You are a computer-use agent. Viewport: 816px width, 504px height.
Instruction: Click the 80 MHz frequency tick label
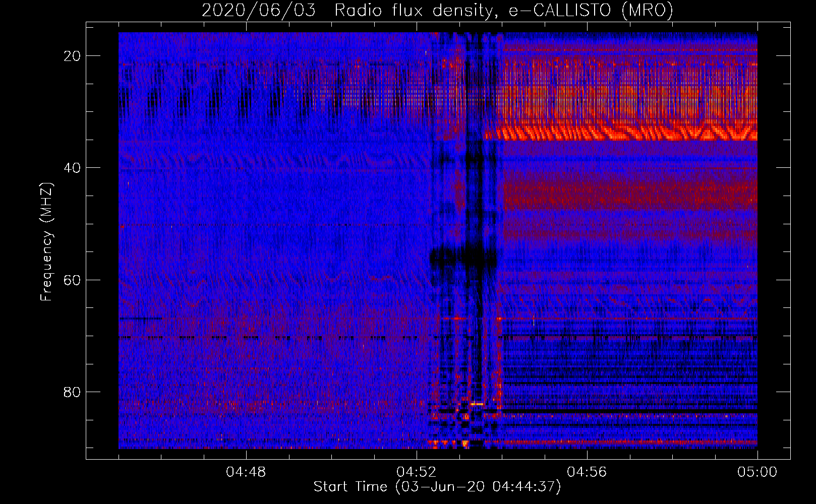[73, 392]
